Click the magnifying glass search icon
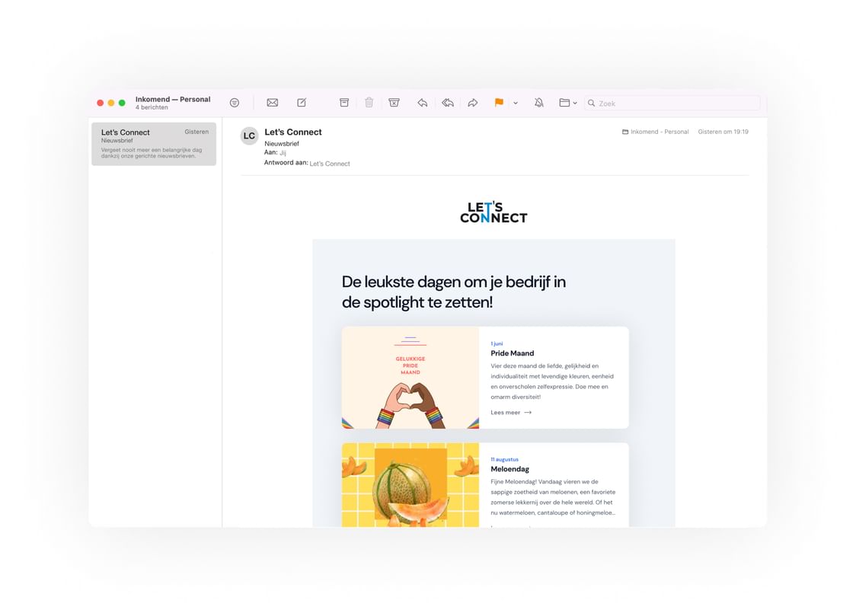 point(591,103)
